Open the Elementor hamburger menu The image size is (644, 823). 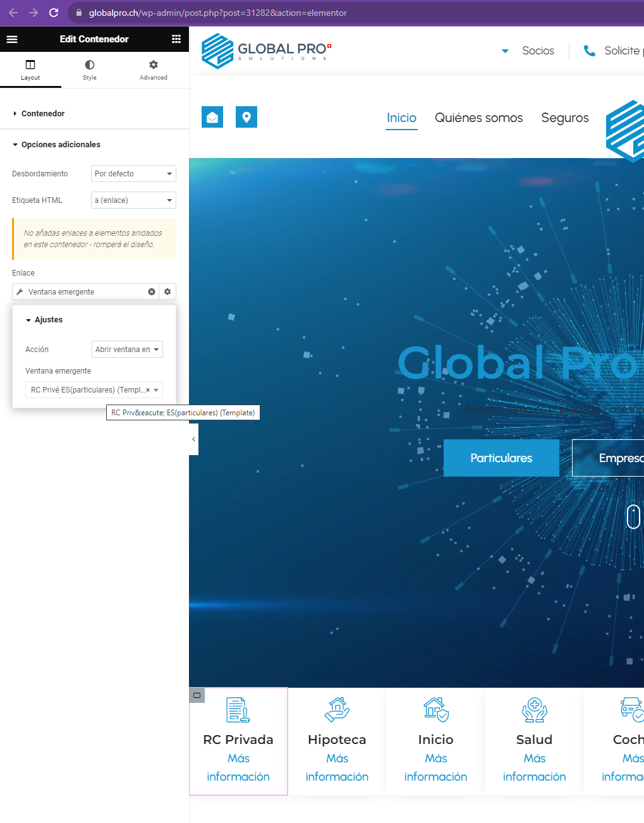click(12, 39)
